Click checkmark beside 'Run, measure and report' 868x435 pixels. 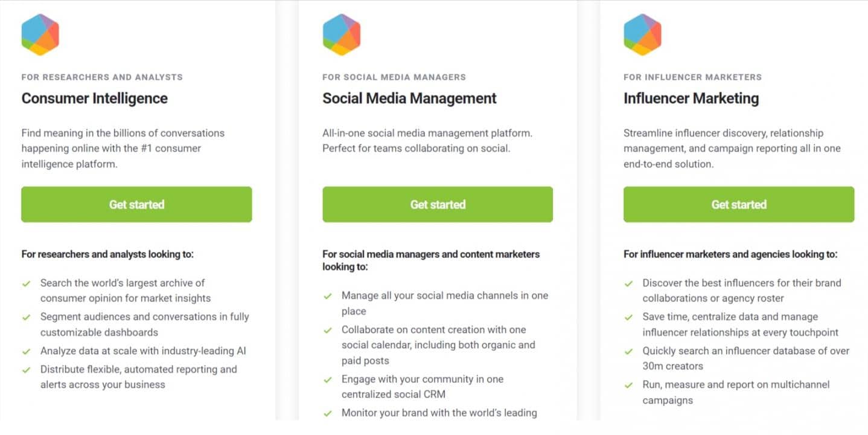tap(628, 385)
